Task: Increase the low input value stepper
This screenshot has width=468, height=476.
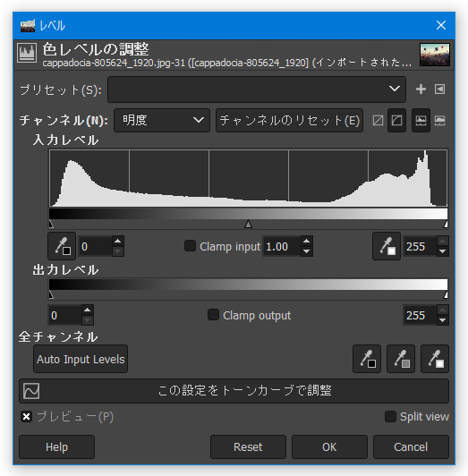Action: 118,242
